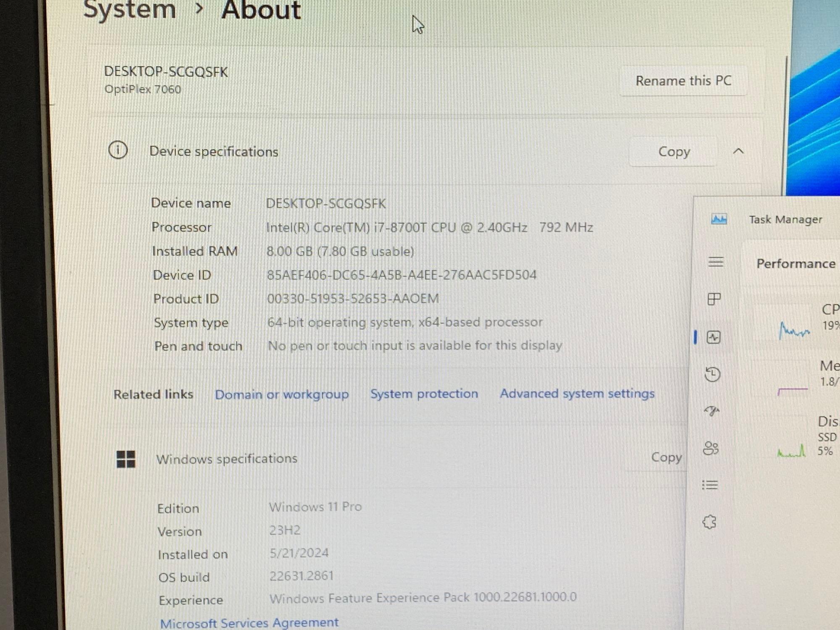Screen dimensions: 840x630
Task: Click Windows Feature Experience Pack value
Action: tap(423, 598)
